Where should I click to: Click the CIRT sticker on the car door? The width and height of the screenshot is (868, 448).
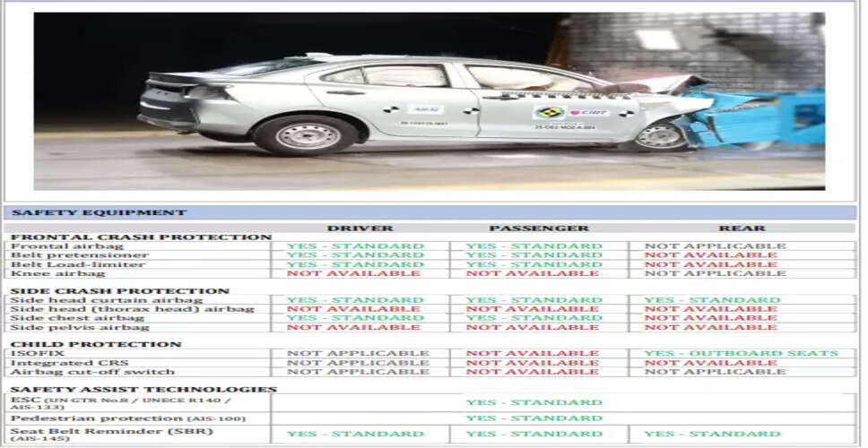[x=587, y=112]
